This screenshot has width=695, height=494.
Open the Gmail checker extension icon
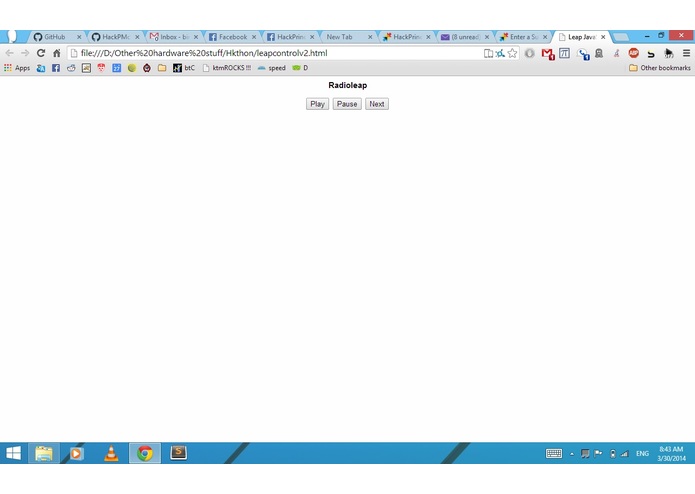pyautogui.click(x=548, y=54)
